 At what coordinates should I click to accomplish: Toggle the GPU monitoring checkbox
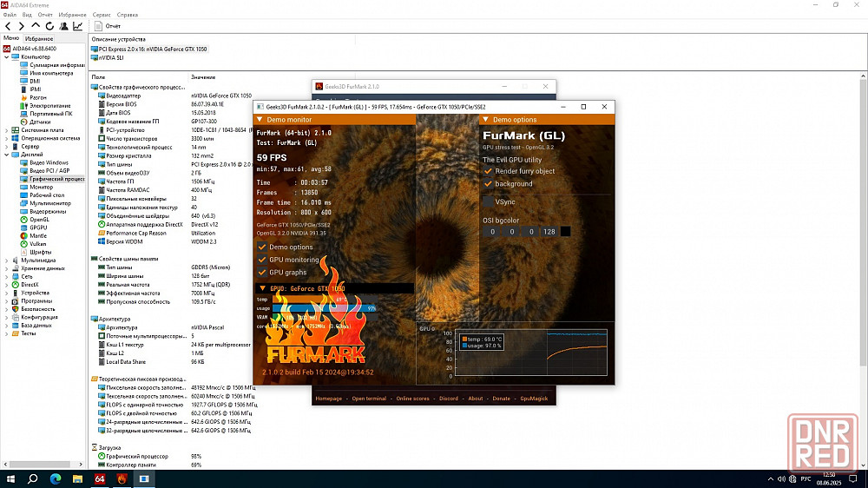pyautogui.click(x=262, y=260)
